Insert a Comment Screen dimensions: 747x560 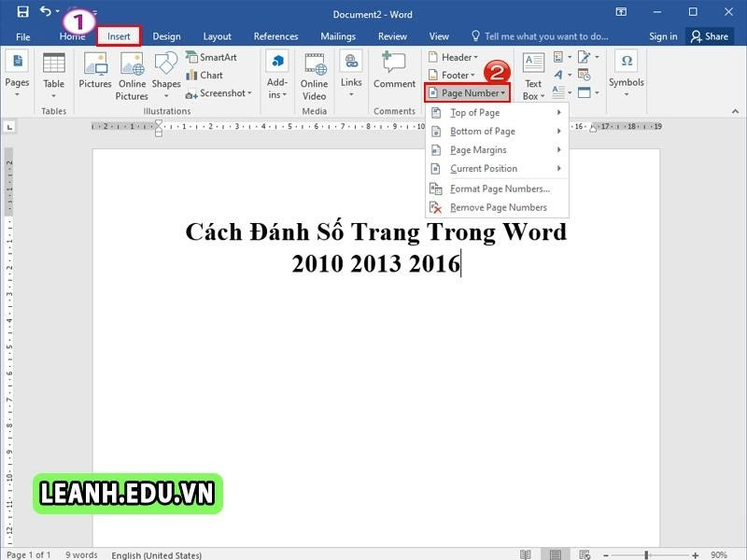coord(394,71)
